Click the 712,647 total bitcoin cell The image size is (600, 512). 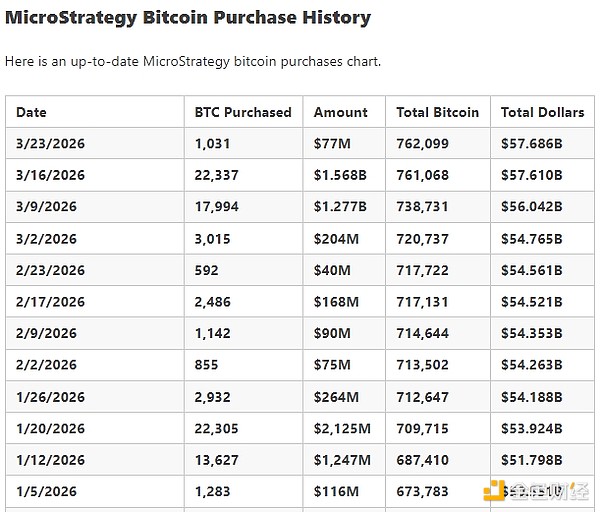click(x=423, y=397)
